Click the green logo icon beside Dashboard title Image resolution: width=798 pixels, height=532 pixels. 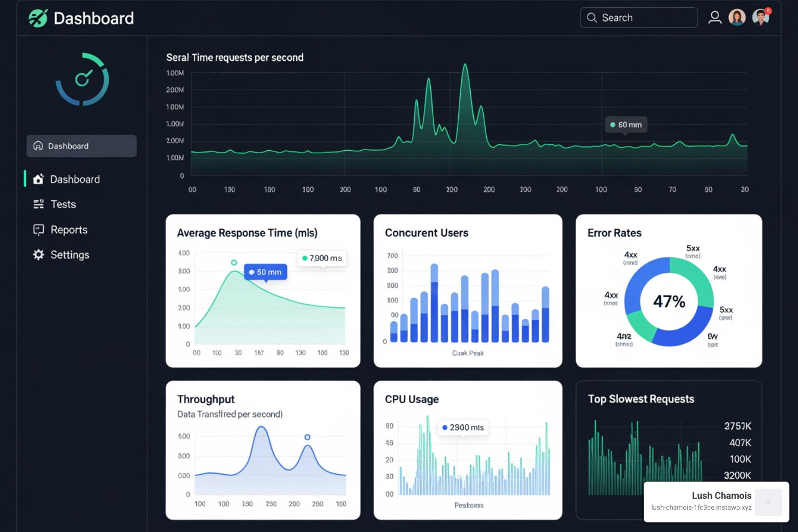pos(38,18)
